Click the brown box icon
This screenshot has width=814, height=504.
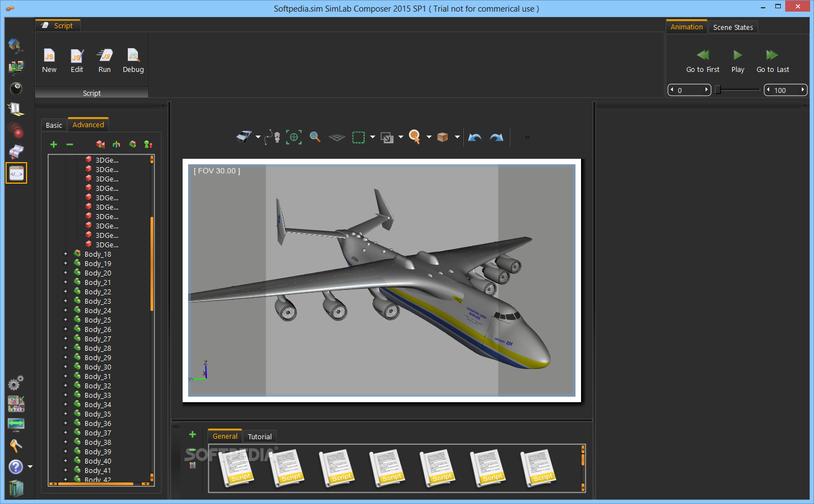point(442,137)
